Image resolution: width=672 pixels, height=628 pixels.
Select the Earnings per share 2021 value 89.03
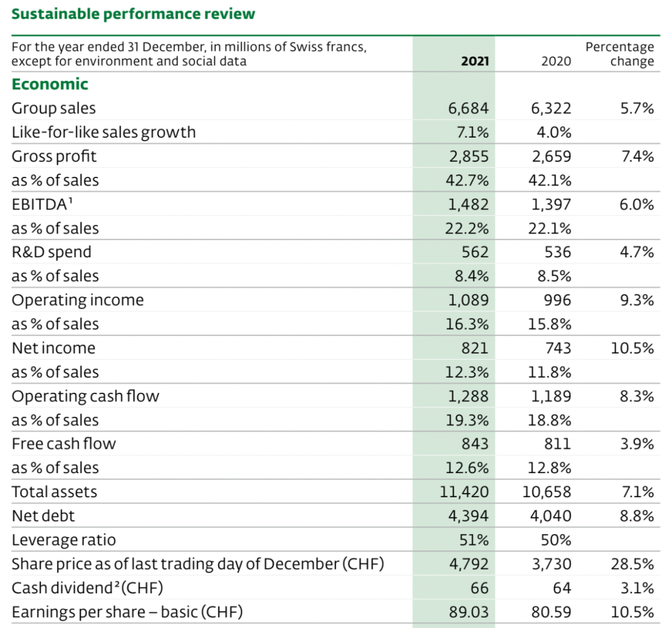(469, 612)
